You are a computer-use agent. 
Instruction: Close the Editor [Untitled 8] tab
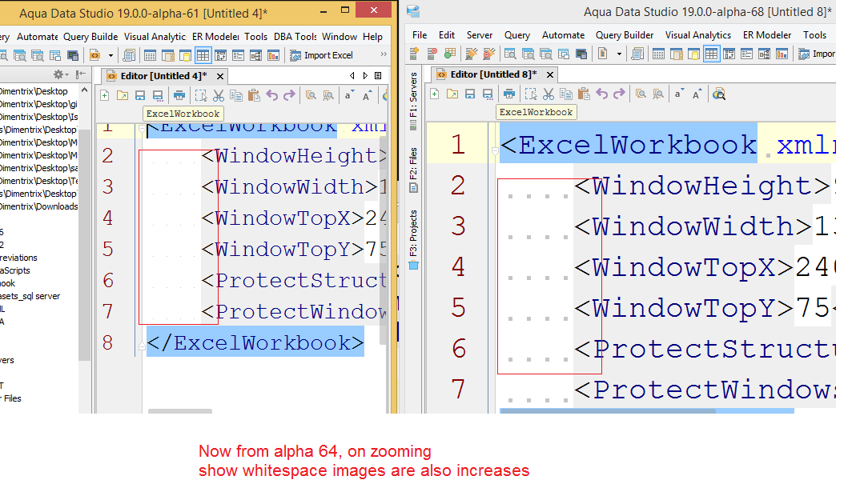pyautogui.click(x=550, y=74)
